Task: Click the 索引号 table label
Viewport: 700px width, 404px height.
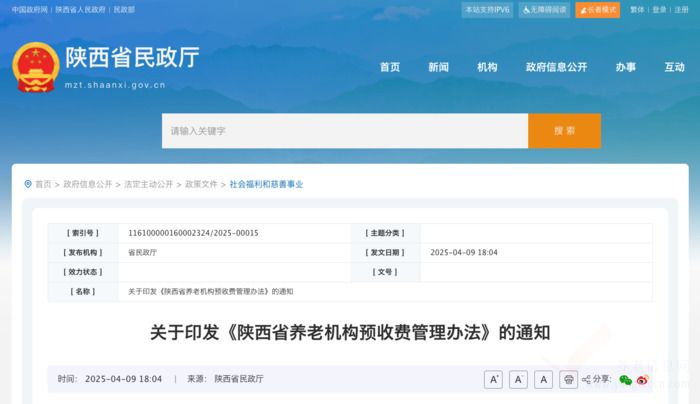Action: [x=83, y=233]
